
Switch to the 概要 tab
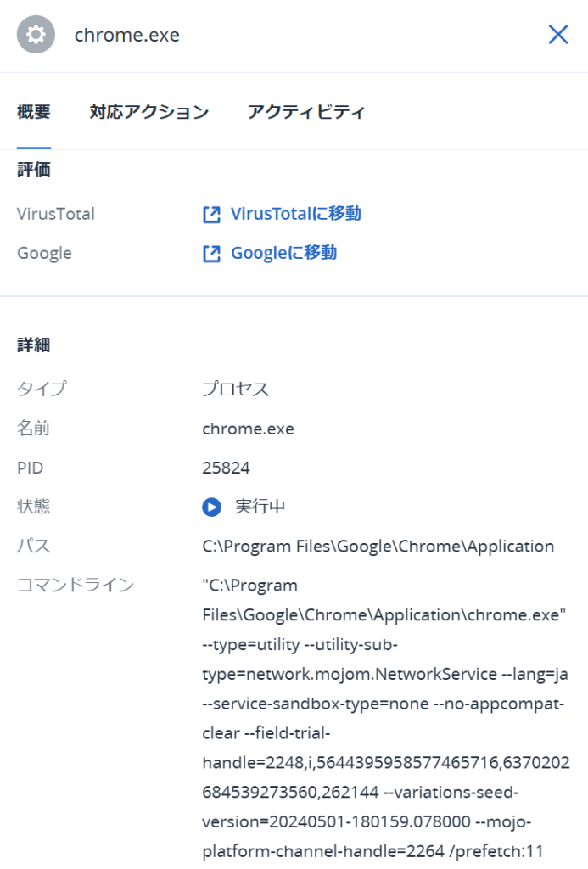point(34,112)
